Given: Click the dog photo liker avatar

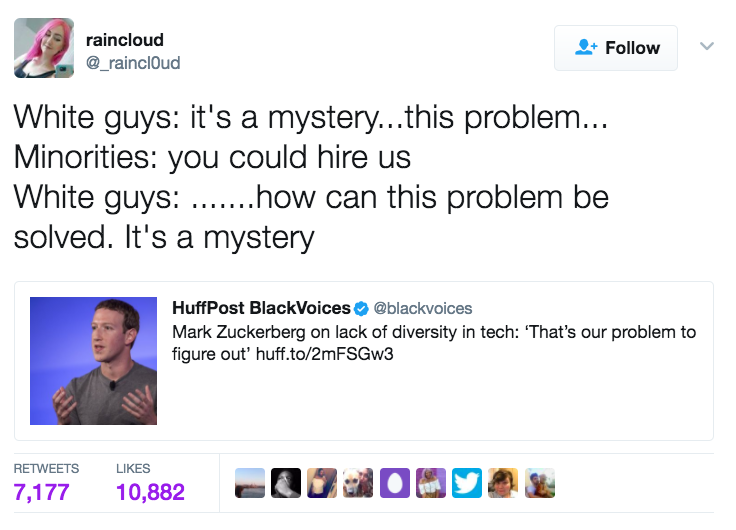Looking at the screenshot, I should (x=359, y=483).
